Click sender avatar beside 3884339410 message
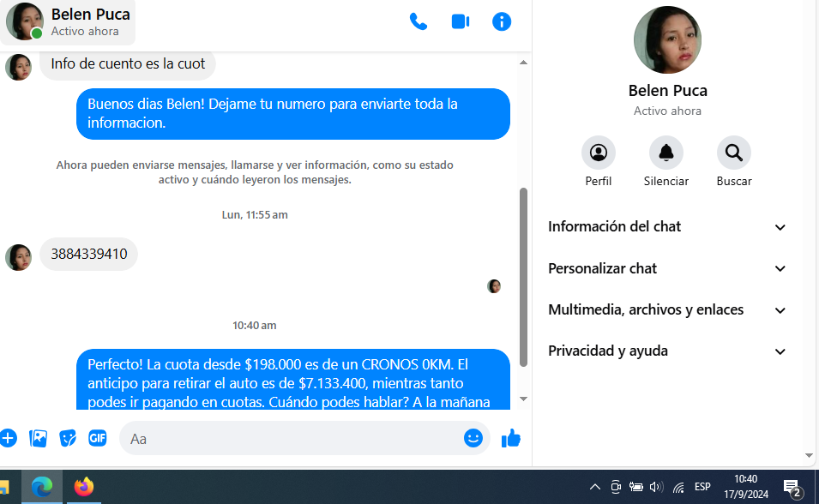The image size is (819, 504). pos(18,257)
